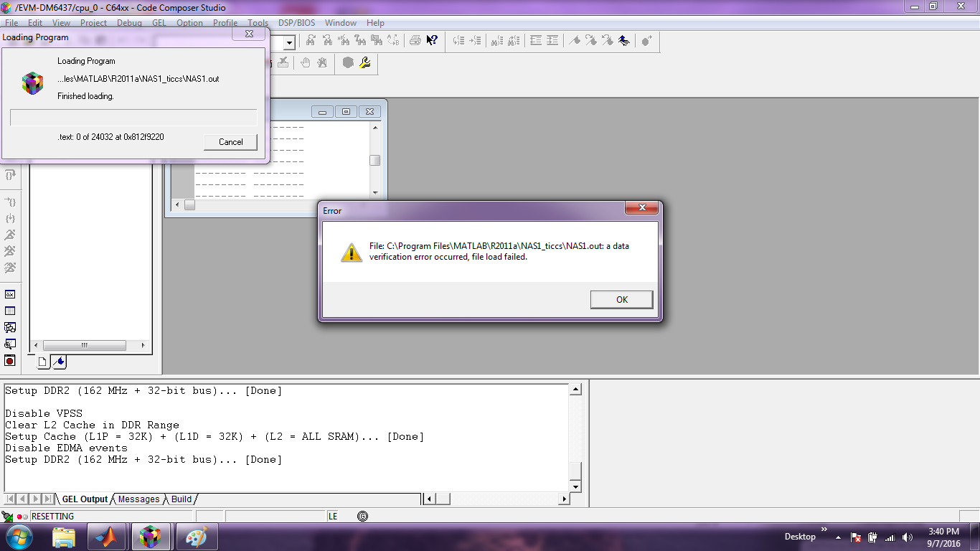Click the Run running-figure icon
The width and height of the screenshot is (980, 551).
pyautogui.click(x=10, y=235)
